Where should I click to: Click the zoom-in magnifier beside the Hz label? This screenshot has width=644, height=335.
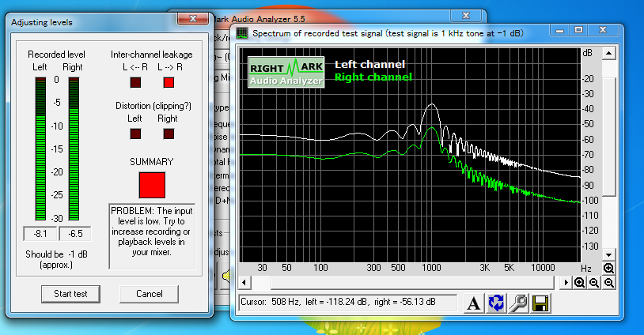click(x=608, y=269)
